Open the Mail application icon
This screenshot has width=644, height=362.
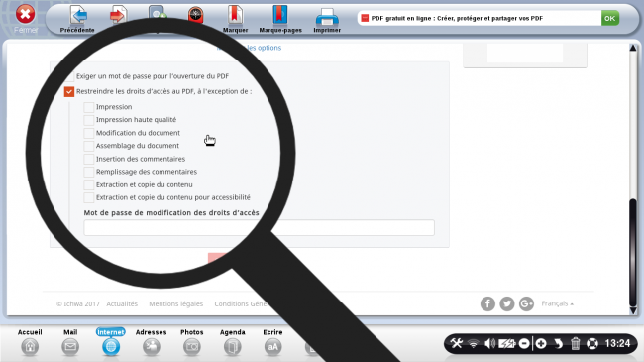point(70,347)
